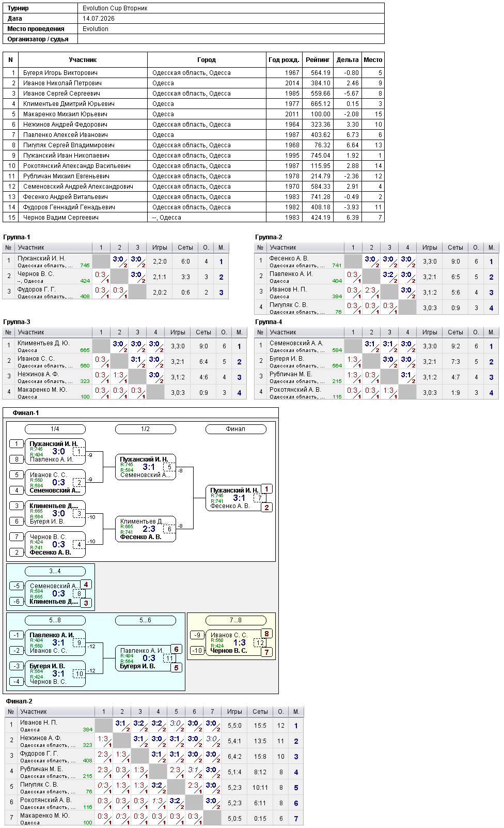The image size is (504, 828).
Task: Select participant Фудоров Геннадий Генадьевич
Action: pos(69,207)
